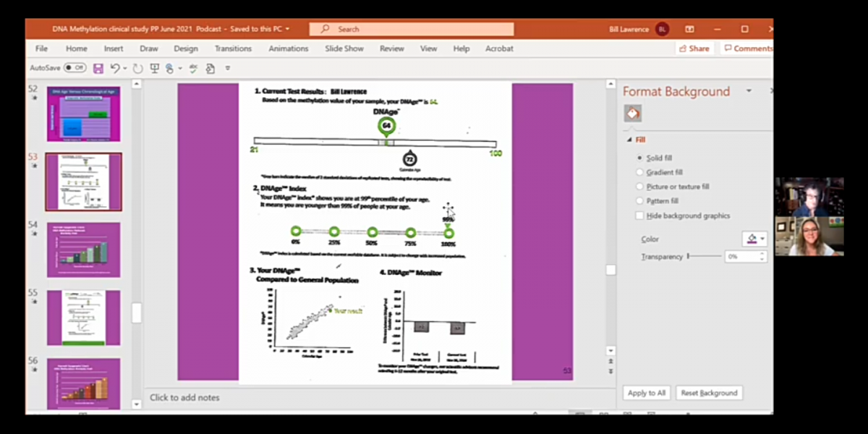Click the touch/mouse mode icon

click(x=169, y=68)
